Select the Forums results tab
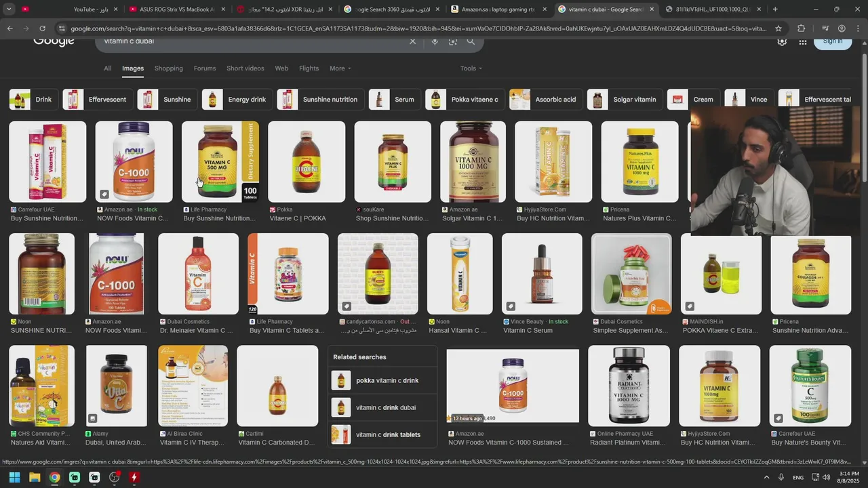 point(205,68)
